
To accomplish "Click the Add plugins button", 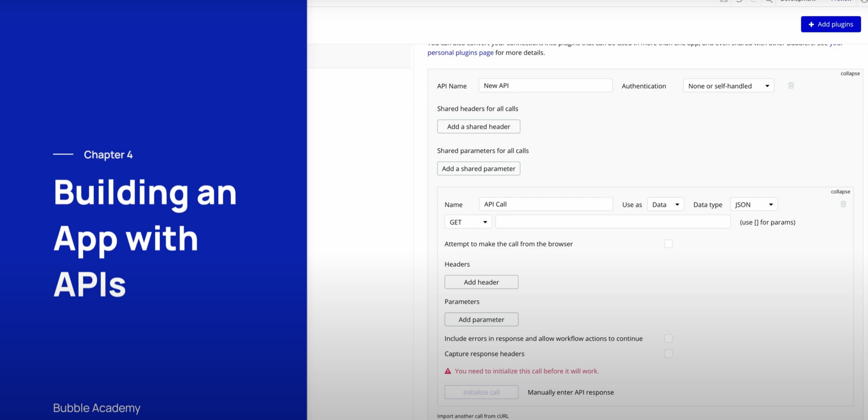I will point(831,24).
